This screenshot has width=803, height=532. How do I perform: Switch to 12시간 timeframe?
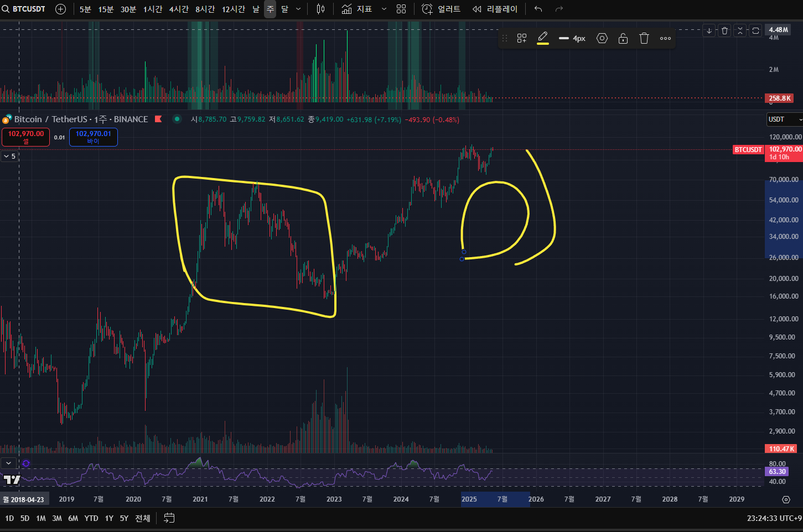coord(233,9)
